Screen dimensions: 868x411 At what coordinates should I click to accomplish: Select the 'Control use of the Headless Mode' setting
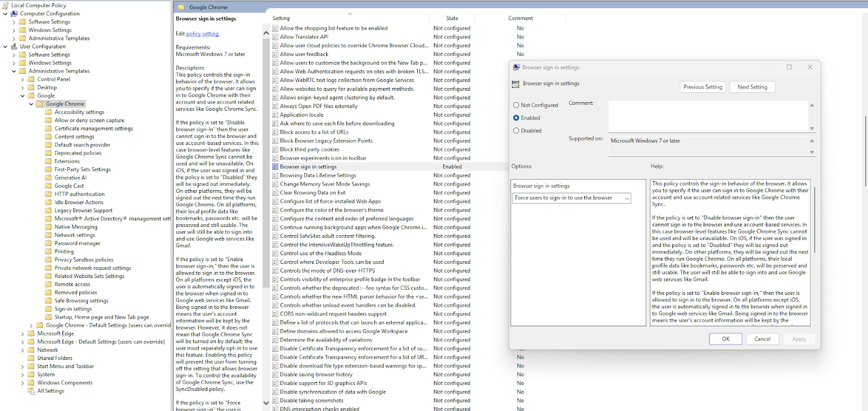point(321,254)
